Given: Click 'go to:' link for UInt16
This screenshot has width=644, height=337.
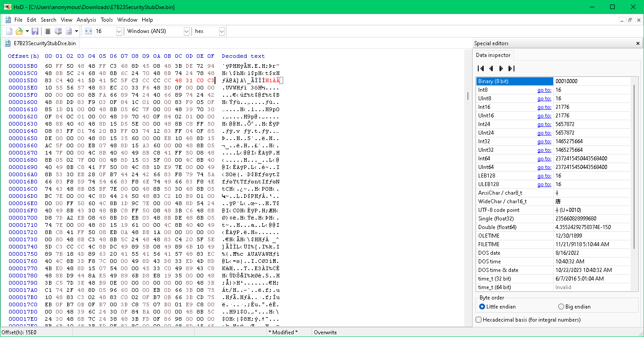Looking at the screenshot, I should [x=544, y=116].
